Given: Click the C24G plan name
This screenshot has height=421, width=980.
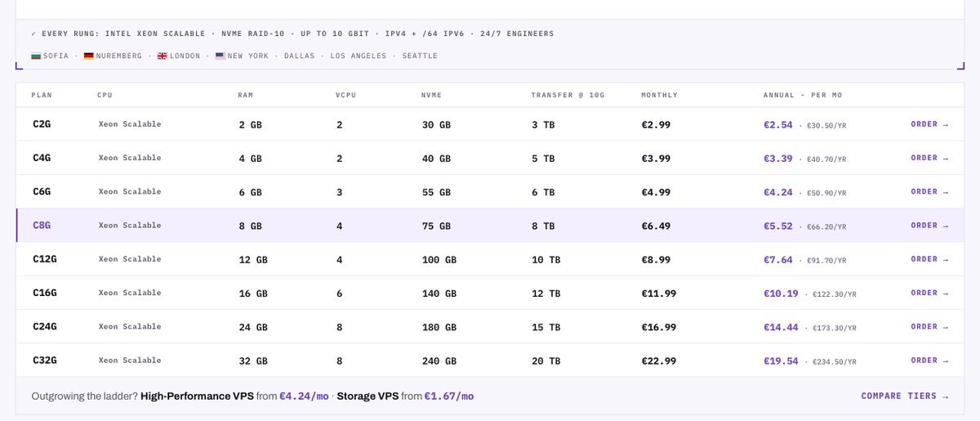Looking at the screenshot, I should click(x=45, y=327).
